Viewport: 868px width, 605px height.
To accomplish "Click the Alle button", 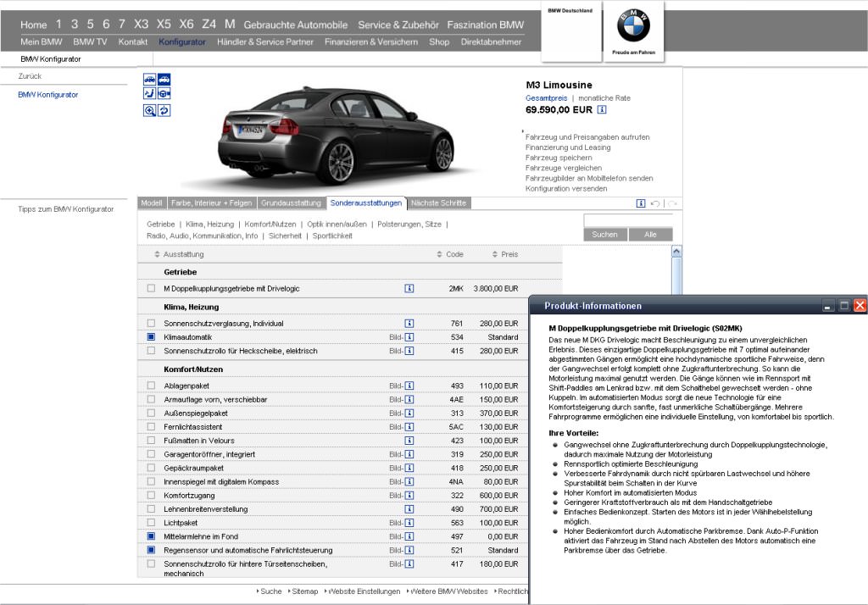I will [x=650, y=235].
